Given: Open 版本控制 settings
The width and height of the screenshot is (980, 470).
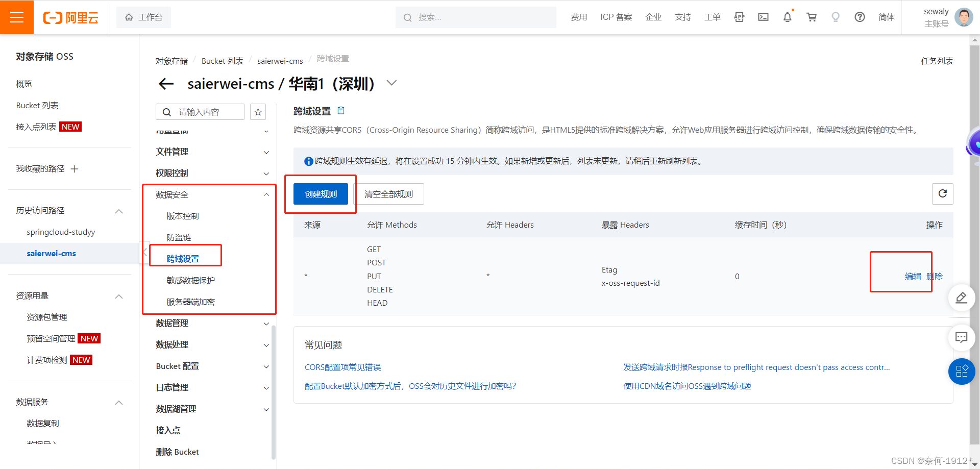Looking at the screenshot, I should [x=183, y=216].
